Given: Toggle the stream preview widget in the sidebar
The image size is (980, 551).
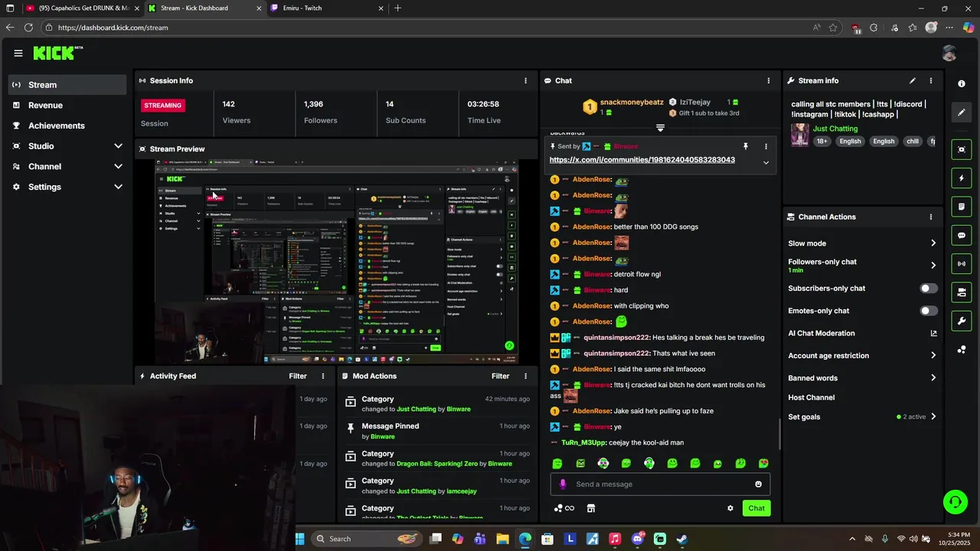Looking at the screenshot, I should (962, 149).
